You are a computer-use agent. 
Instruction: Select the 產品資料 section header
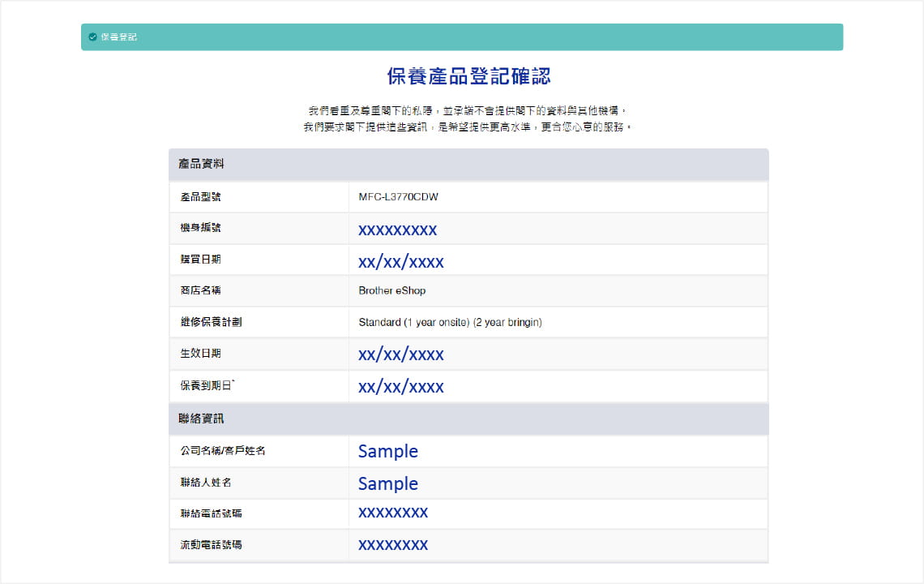click(x=201, y=164)
